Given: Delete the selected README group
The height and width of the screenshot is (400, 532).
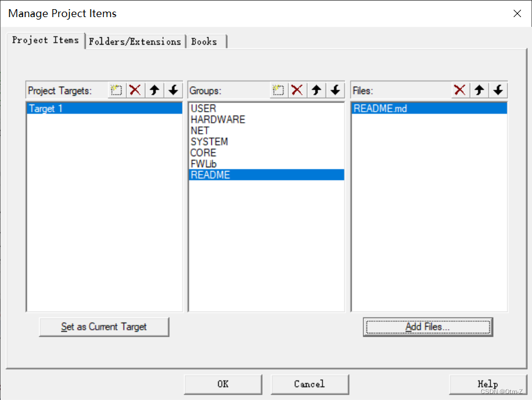Looking at the screenshot, I should pos(297,90).
